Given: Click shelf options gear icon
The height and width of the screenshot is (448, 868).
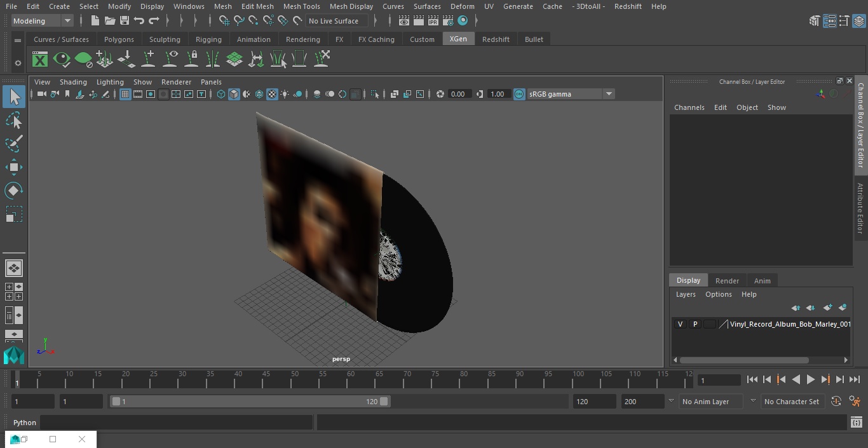Looking at the screenshot, I should coord(18,63).
